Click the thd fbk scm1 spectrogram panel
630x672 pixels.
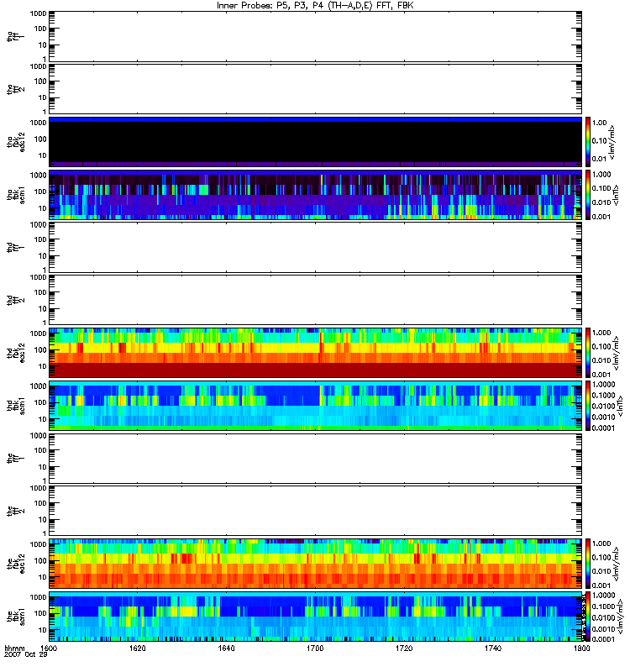click(x=316, y=406)
